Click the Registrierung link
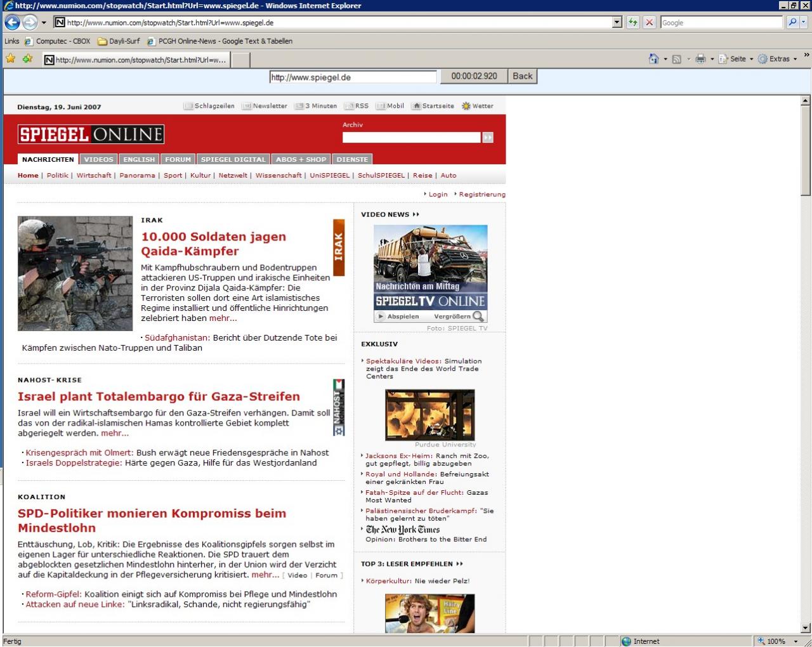 482,195
